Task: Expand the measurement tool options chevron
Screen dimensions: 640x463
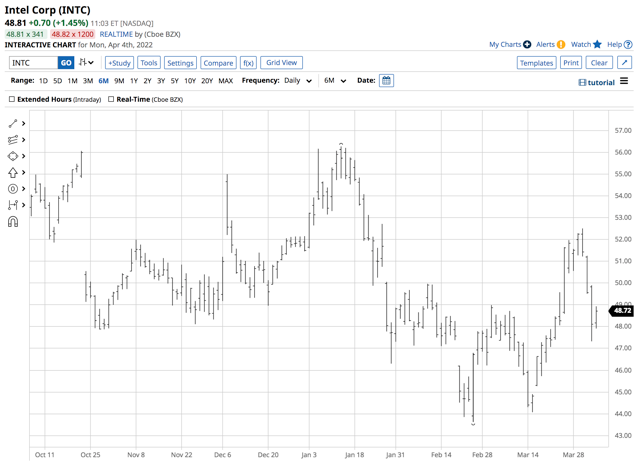Action: 24,205
